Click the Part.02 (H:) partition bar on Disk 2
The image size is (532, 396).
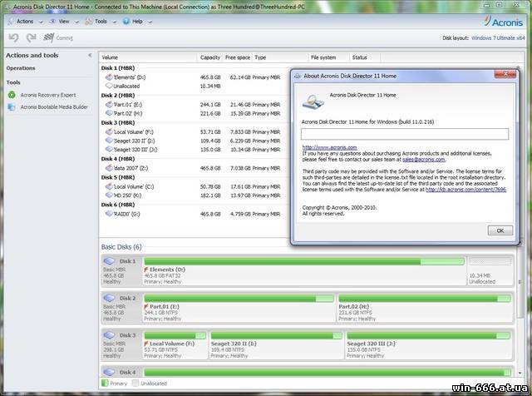click(425, 298)
